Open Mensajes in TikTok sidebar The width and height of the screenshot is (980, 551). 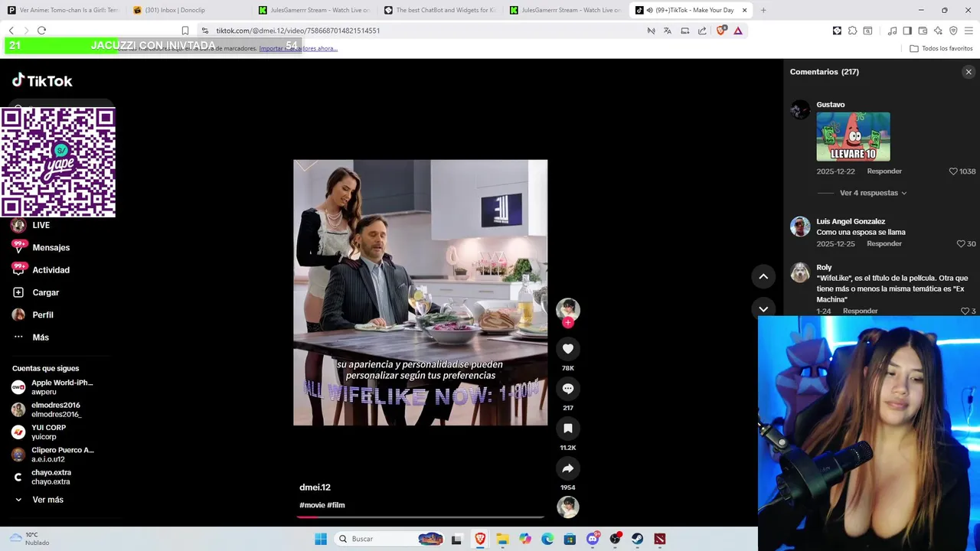[x=51, y=248]
